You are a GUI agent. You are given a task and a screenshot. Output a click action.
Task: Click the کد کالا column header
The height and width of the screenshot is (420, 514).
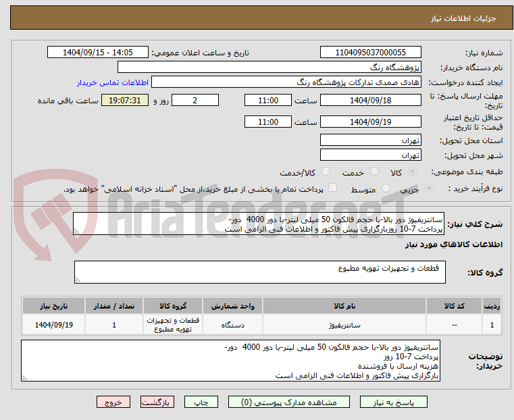coord(455,306)
